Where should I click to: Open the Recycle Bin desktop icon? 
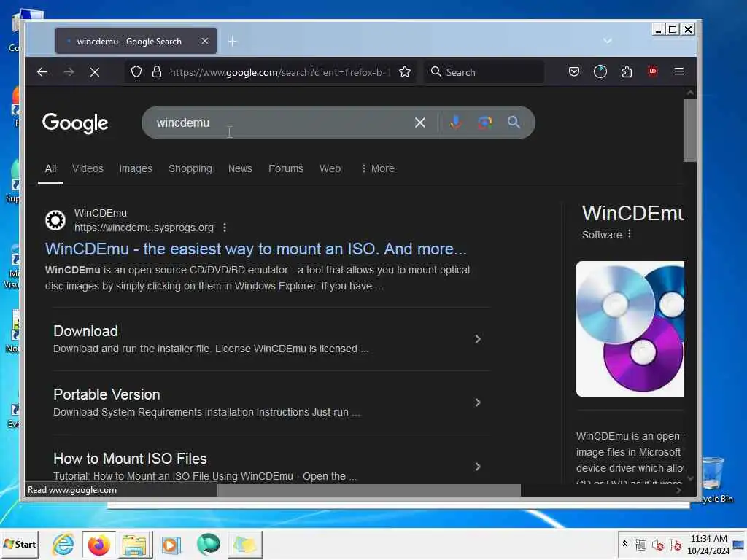(713, 479)
